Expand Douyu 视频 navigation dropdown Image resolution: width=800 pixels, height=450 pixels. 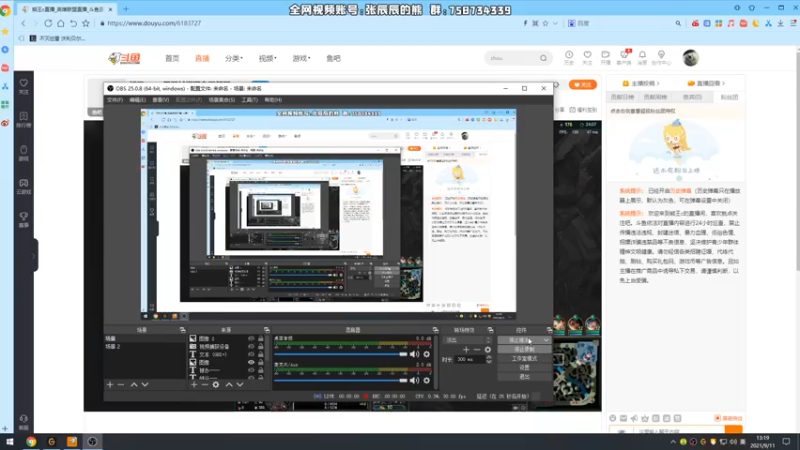(x=267, y=58)
